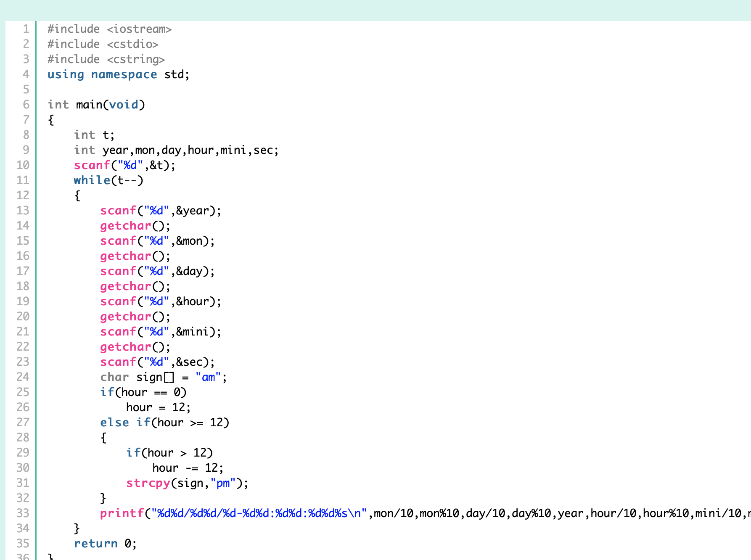Click line number 33 in gutter

[23, 513]
